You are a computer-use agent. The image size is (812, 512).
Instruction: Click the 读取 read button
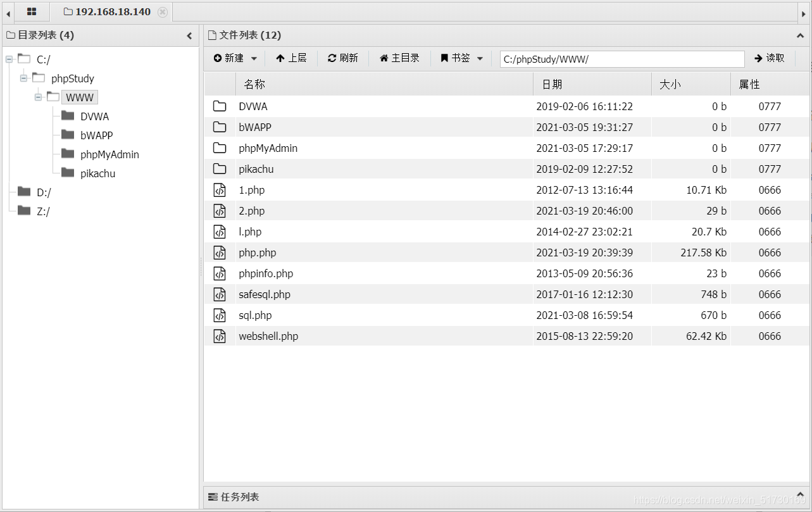tap(770, 58)
